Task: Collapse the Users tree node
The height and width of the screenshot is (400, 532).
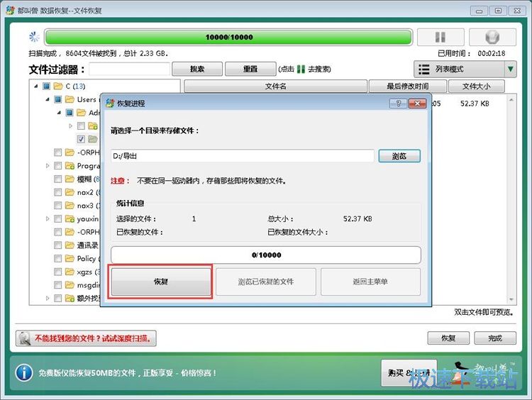Action: 48,99
